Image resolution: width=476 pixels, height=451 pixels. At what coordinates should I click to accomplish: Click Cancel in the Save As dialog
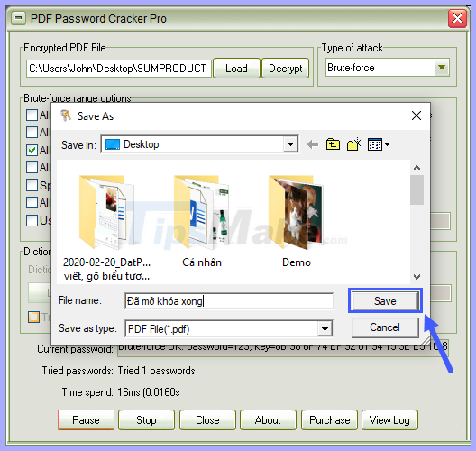[x=385, y=327]
